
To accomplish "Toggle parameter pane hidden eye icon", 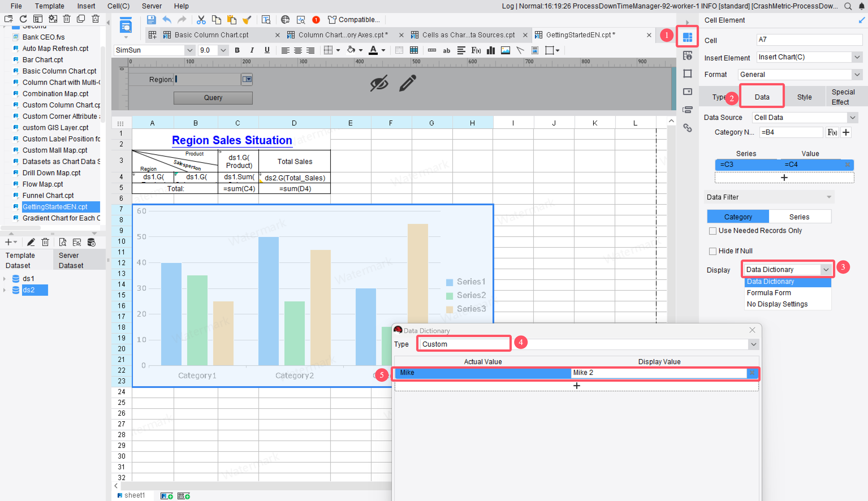I will (379, 83).
